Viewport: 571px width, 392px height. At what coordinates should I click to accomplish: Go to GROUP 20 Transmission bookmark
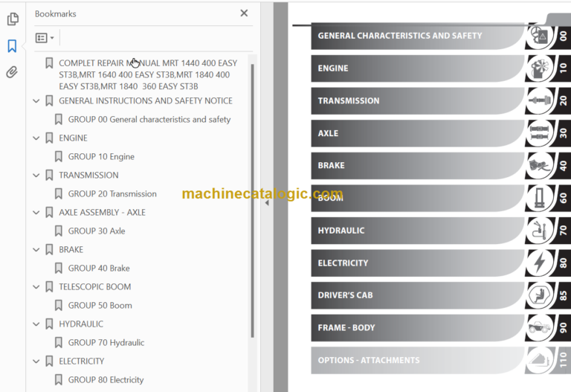(112, 194)
